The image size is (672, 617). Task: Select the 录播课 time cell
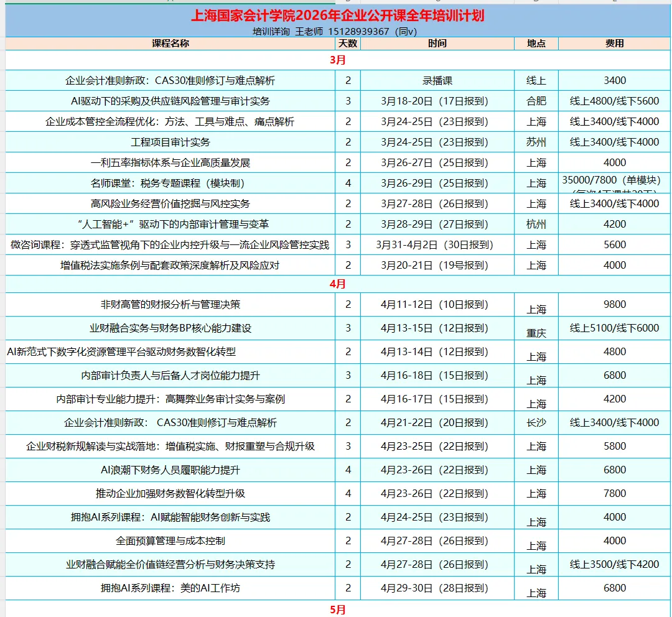437,81
